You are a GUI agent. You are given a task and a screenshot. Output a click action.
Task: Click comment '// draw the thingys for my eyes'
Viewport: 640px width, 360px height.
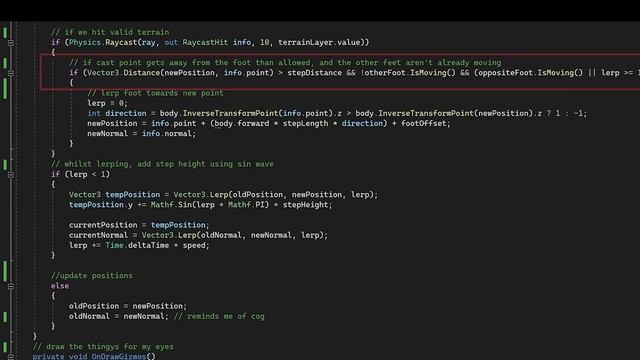[x=103, y=347]
